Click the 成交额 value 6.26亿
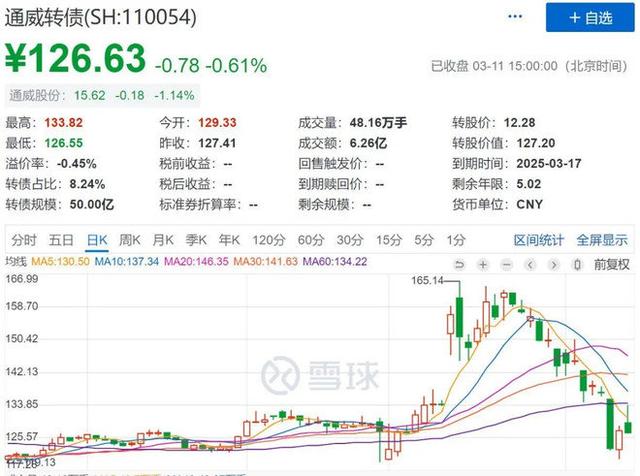 coord(369,143)
